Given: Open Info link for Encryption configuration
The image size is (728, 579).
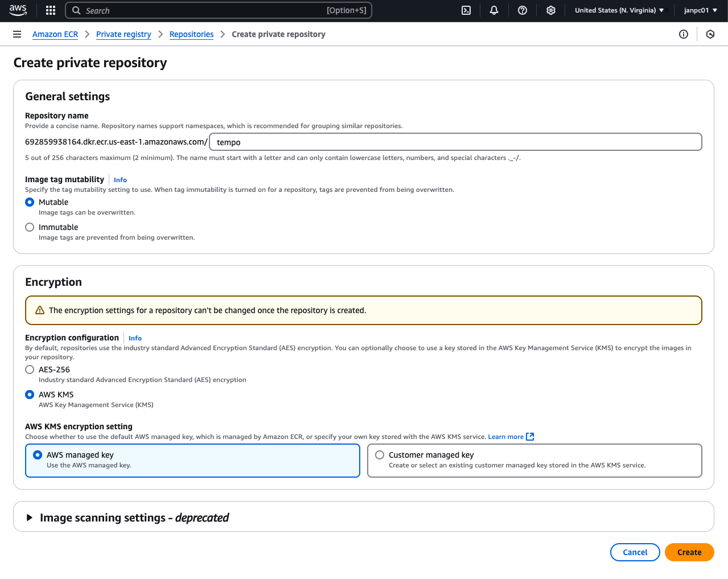Looking at the screenshot, I should point(135,338).
